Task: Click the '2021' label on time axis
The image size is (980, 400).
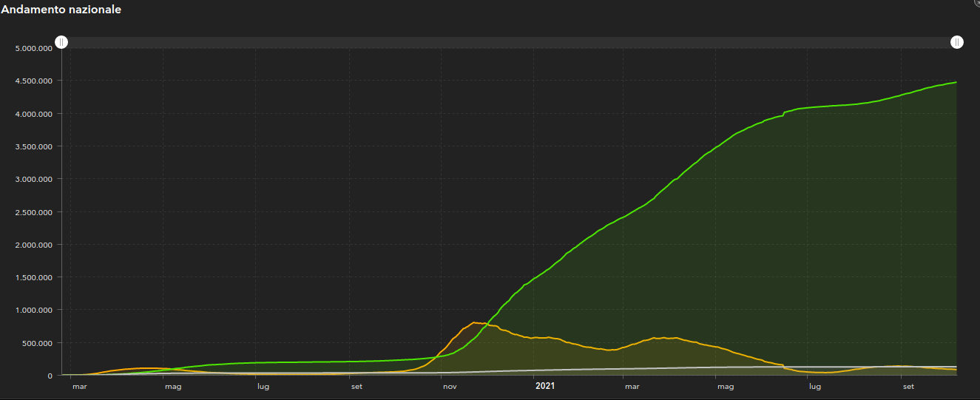Action: click(545, 386)
